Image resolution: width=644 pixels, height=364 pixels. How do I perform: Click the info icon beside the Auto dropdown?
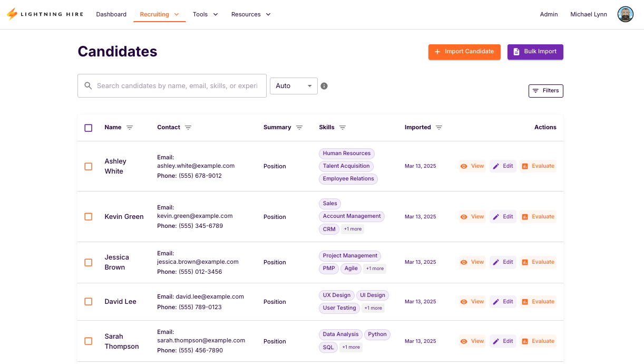(324, 85)
